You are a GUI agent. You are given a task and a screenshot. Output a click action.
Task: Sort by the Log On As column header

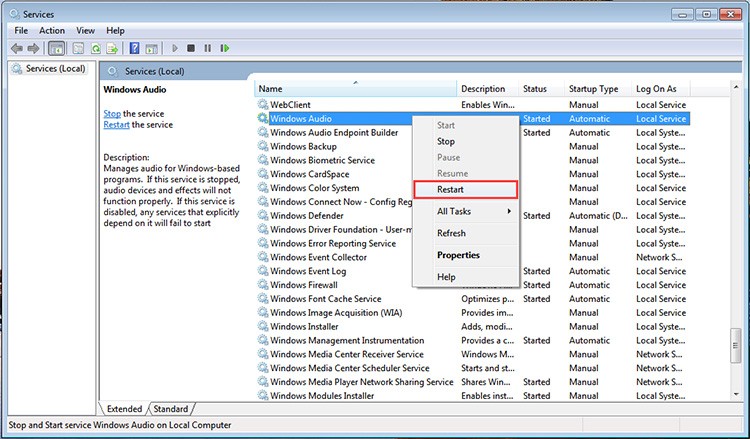tap(661, 89)
